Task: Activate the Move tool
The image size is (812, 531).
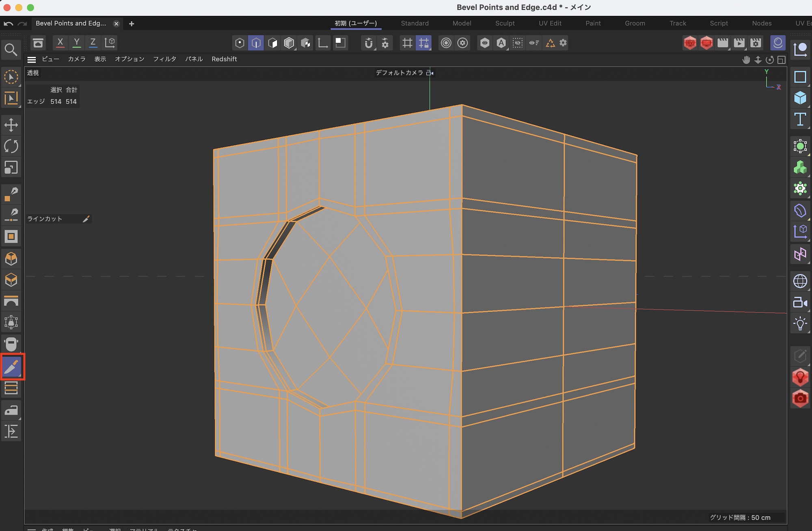Action: pyautogui.click(x=11, y=125)
